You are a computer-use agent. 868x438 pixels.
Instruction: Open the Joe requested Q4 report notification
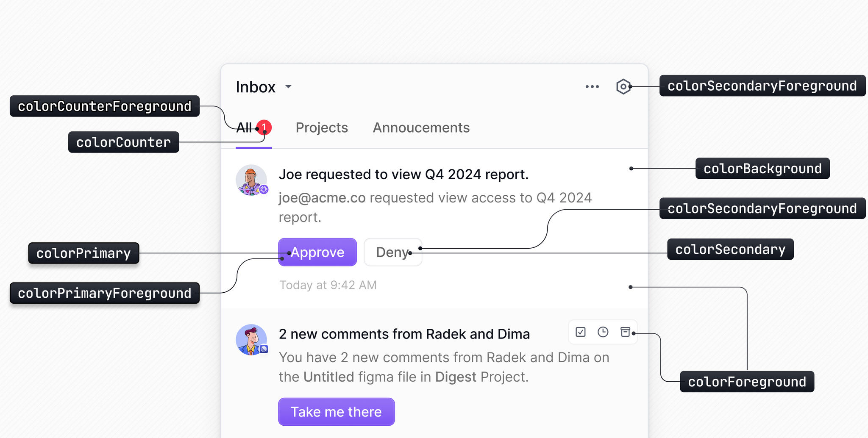(403, 175)
